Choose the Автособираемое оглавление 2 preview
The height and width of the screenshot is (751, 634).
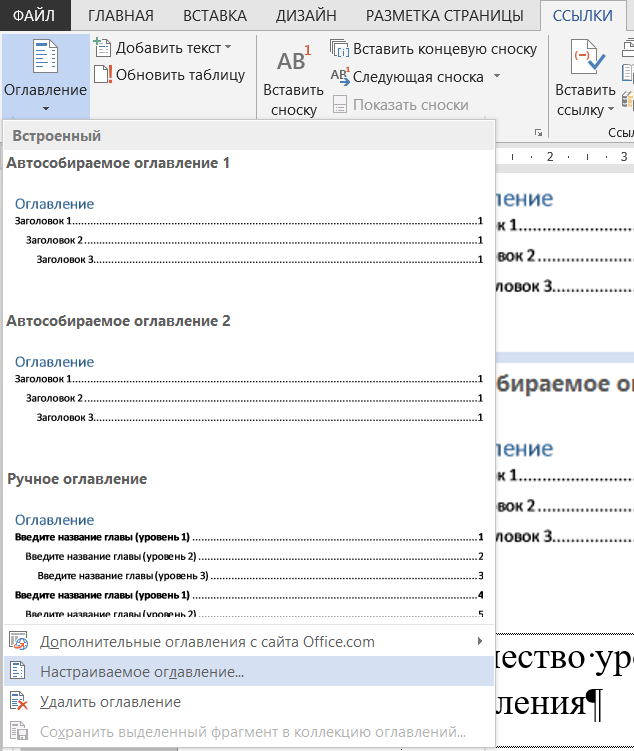coord(249,389)
